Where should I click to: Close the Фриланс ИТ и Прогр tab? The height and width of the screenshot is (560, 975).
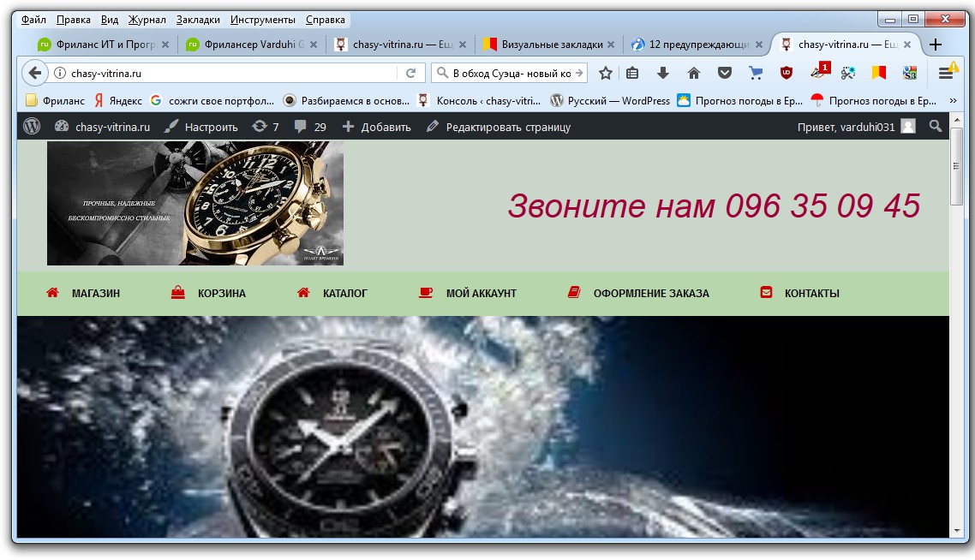[x=164, y=45]
